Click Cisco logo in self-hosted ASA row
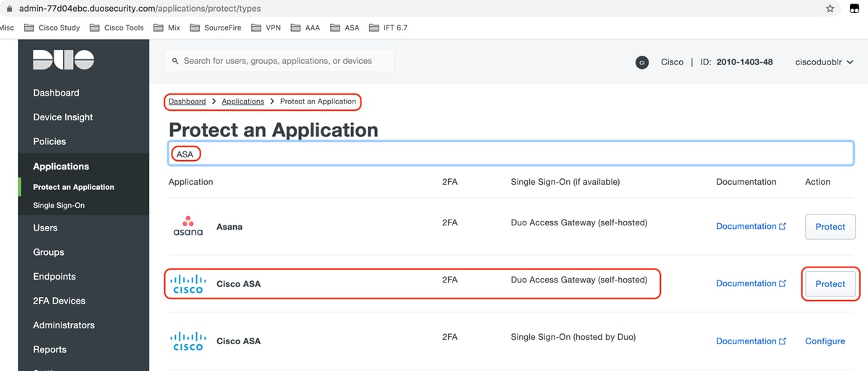 [188, 283]
